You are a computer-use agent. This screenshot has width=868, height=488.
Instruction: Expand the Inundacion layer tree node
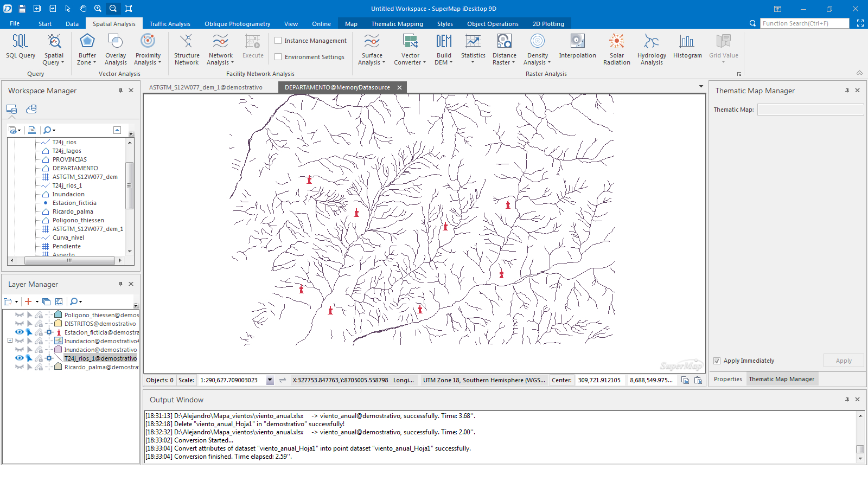point(10,341)
